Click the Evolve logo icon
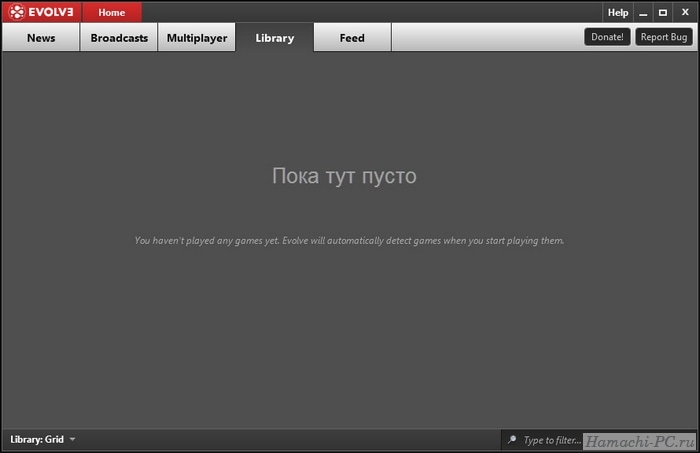Screen dimensions: 700x453 point(17,12)
